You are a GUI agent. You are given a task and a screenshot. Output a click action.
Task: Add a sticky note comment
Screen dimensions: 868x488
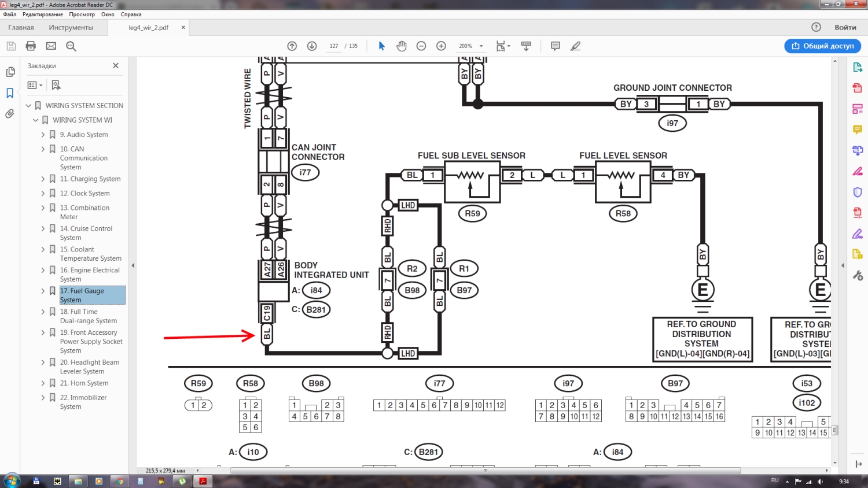pos(556,46)
